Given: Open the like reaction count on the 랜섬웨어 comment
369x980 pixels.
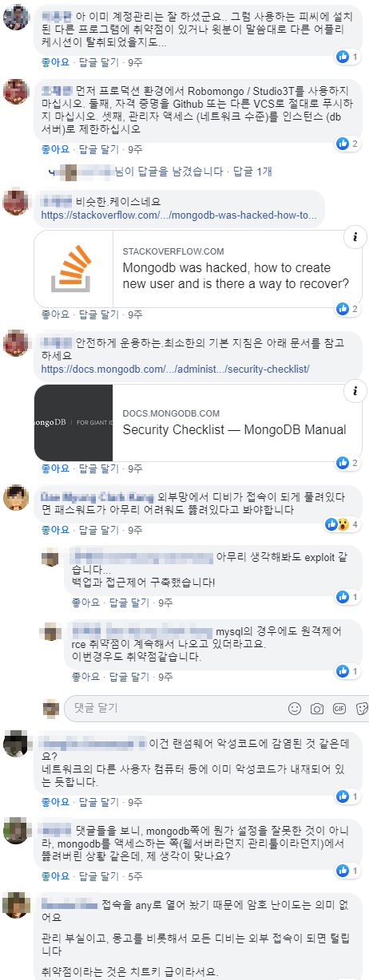Looking at the screenshot, I should (347, 796).
